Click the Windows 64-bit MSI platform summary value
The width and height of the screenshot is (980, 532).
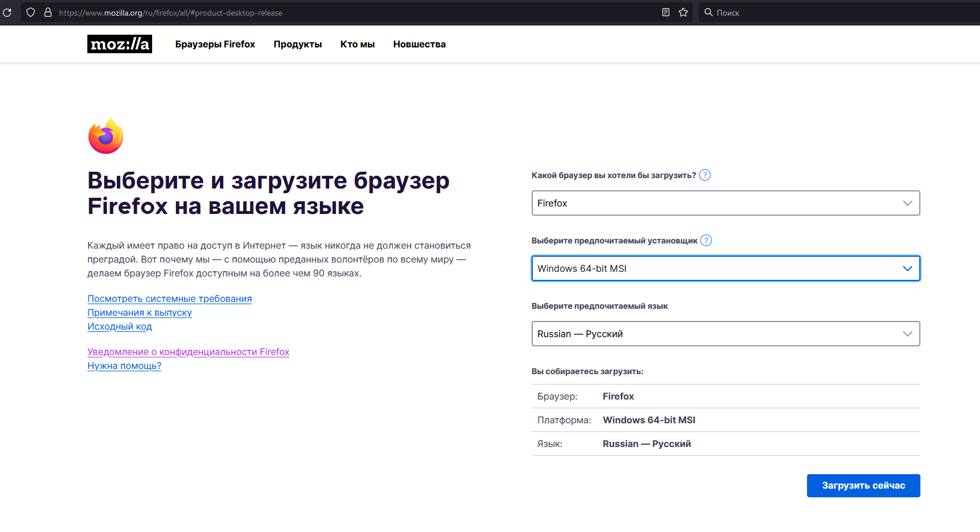point(649,420)
